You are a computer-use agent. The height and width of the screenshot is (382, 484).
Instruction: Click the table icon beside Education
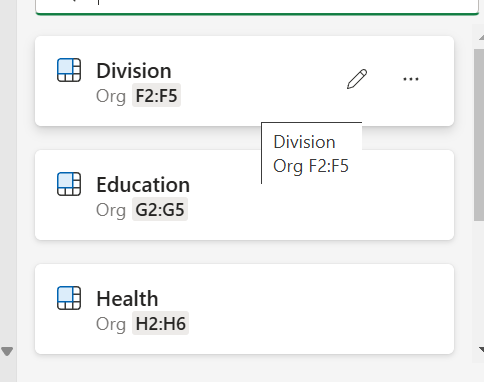click(69, 184)
